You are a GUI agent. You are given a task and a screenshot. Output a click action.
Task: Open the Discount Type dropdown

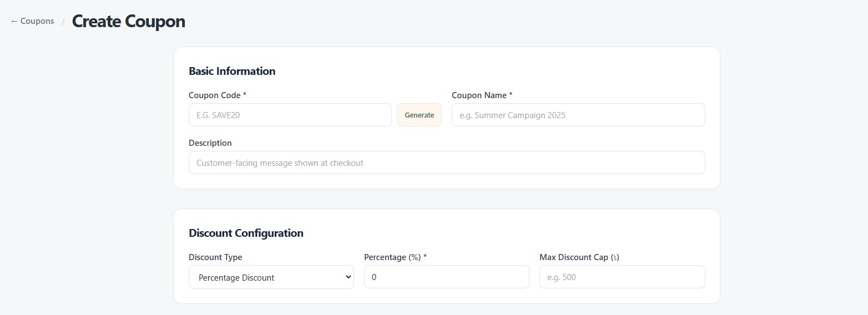(x=271, y=277)
